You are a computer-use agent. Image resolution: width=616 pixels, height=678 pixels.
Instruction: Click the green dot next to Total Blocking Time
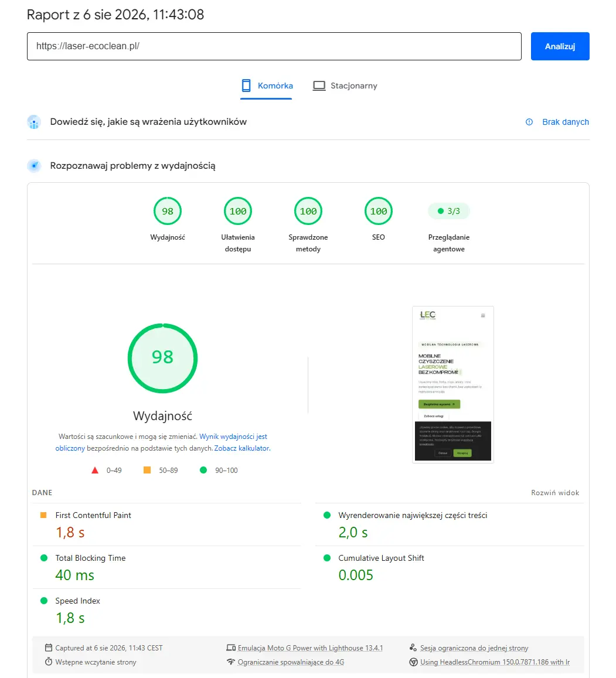click(x=44, y=558)
